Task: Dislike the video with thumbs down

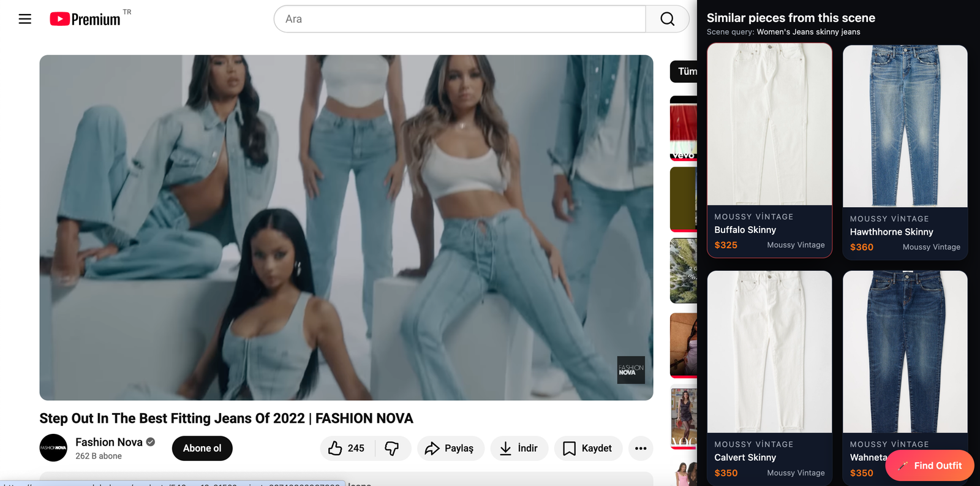Action: tap(393, 448)
